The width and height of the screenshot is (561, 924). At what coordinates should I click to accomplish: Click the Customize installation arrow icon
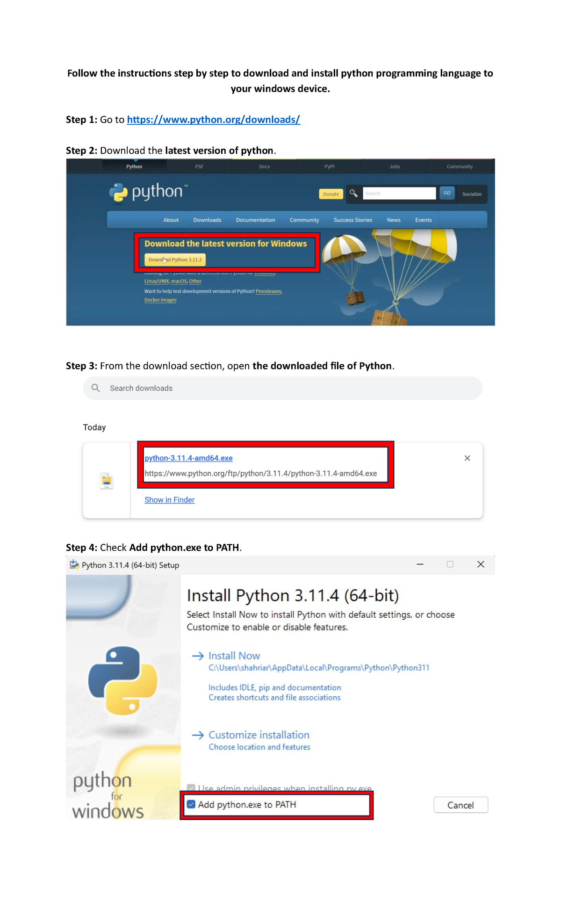coord(198,735)
